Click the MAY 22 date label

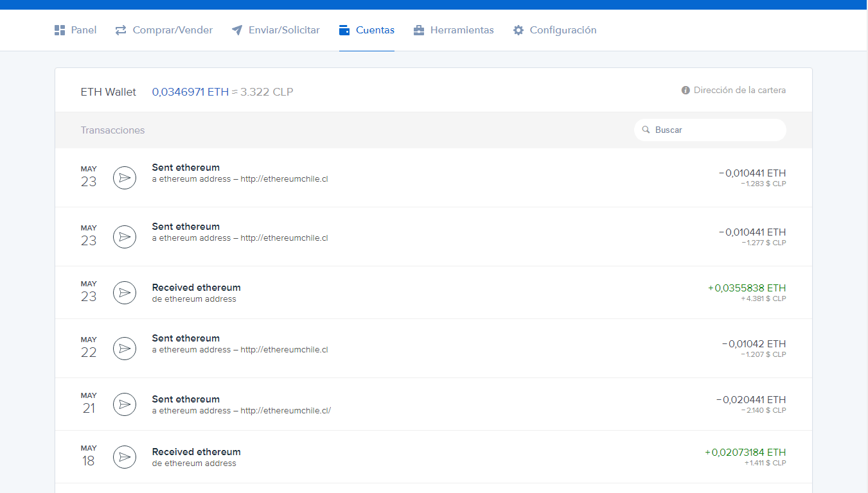pos(89,347)
